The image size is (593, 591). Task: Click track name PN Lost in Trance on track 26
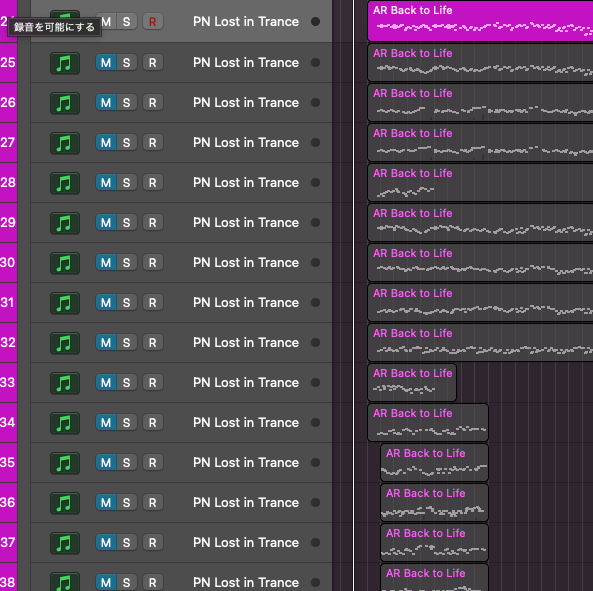coord(246,103)
